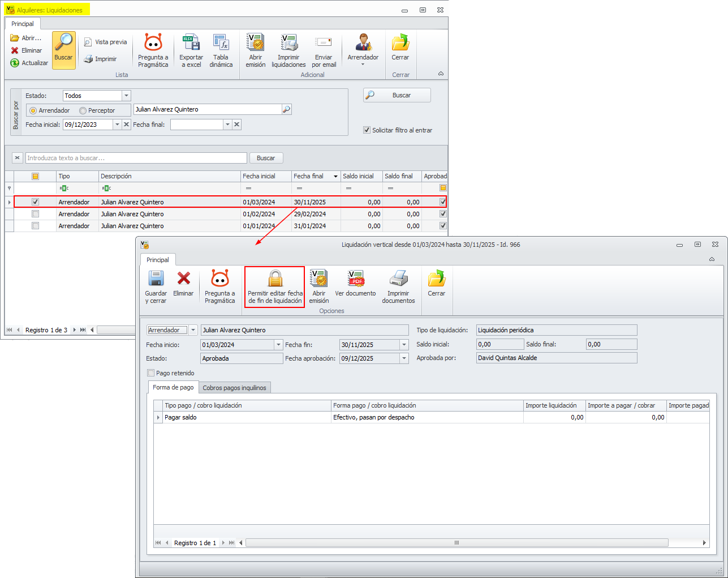This screenshot has height=578, width=728.
Task: Toggle the Aprobada checkbox for row 29/02/2024
Action: (x=443, y=214)
